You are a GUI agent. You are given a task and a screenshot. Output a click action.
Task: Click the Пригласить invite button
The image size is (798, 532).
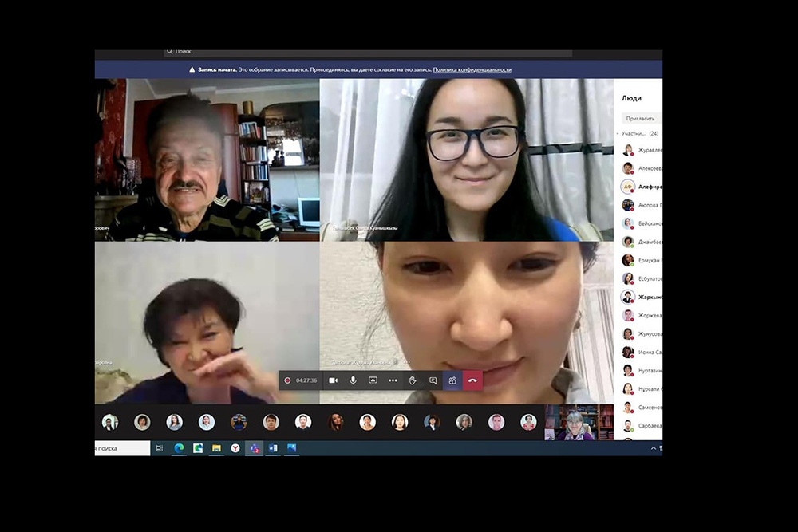coord(641,119)
